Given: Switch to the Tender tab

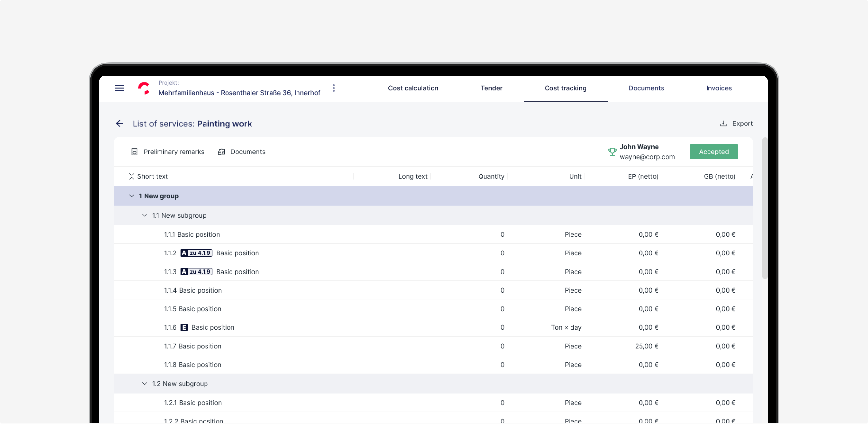Looking at the screenshot, I should [x=491, y=88].
